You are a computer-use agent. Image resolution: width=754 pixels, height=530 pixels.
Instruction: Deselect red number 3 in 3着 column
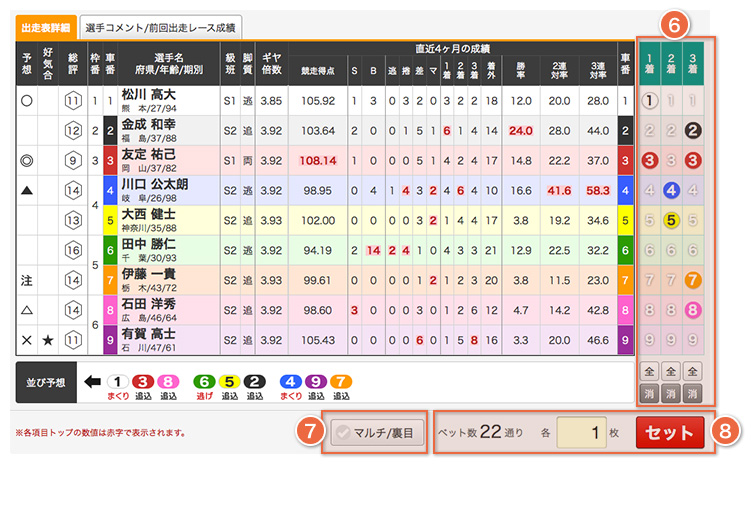692,160
